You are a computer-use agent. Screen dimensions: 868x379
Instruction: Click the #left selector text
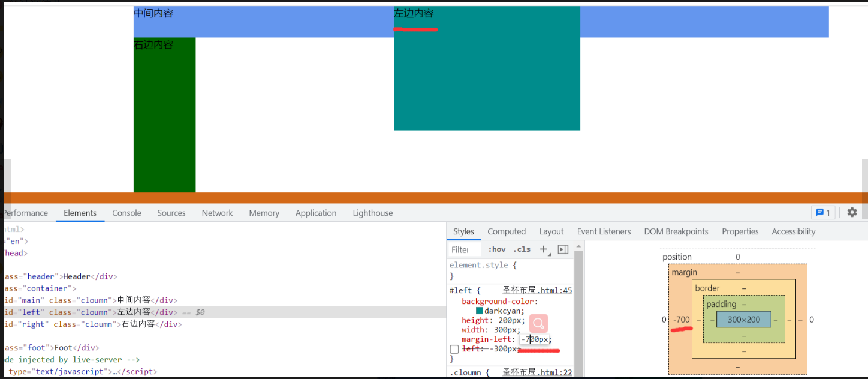pos(460,290)
